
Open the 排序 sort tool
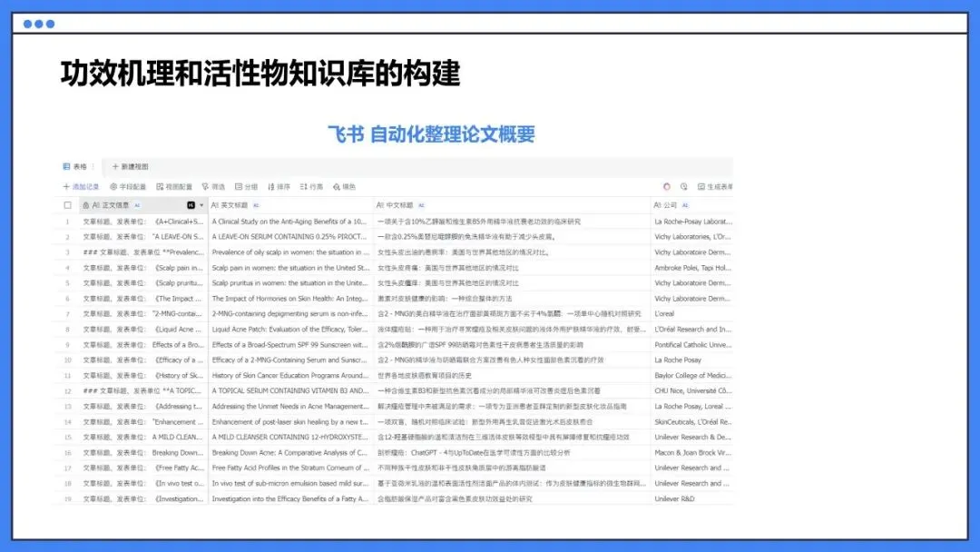click(279, 187)
